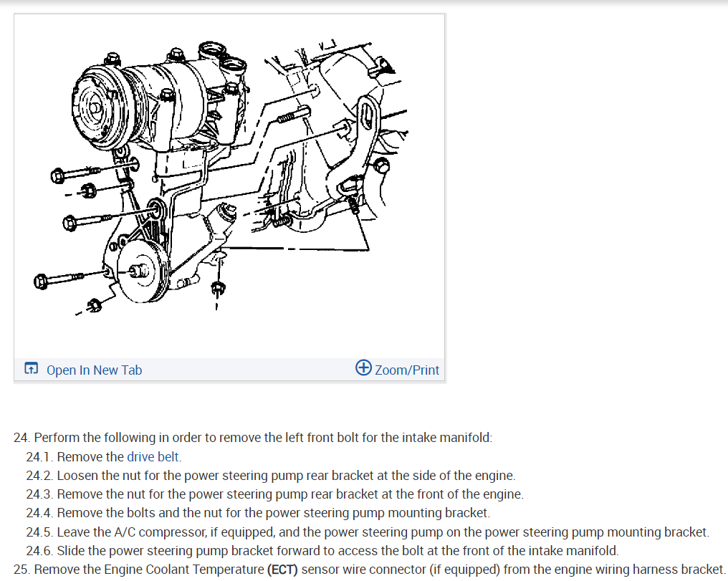Image resolution: width=728 pixels, height=581 pixels.
Task: Click the Zoom/Print plus circle icon
Action: tap(363, 368)
